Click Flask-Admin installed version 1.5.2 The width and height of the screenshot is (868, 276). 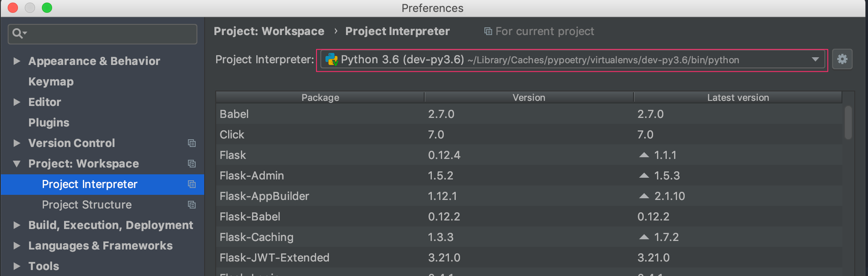click(x=441, y=176)
